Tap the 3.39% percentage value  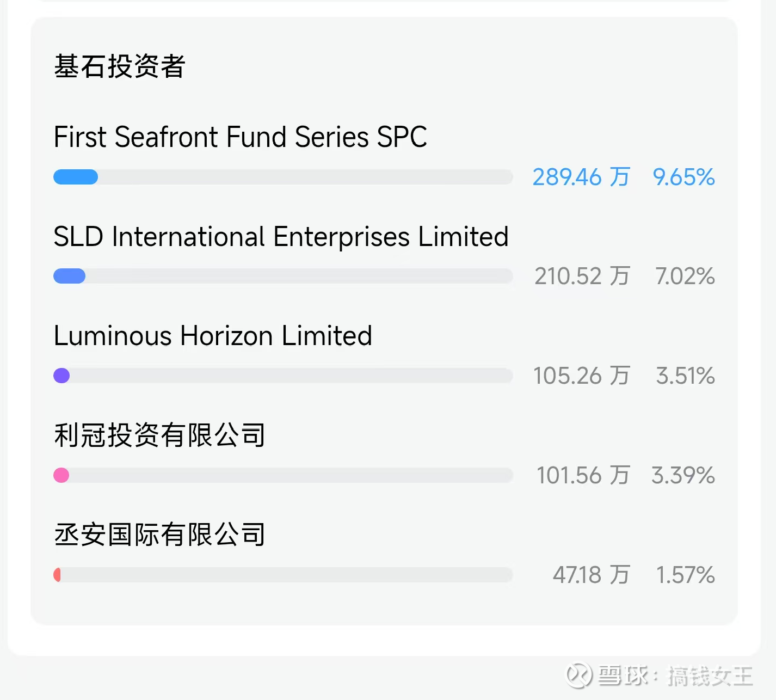pos(683,475)
